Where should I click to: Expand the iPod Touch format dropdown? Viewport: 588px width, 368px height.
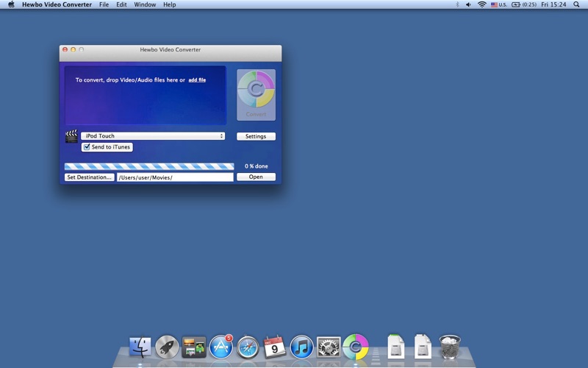(153, 136)
